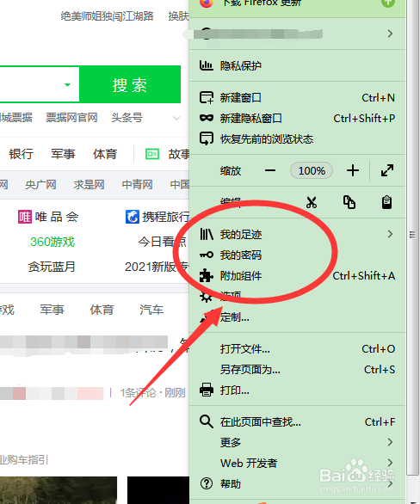Open 定制... customize entry
The height and width of the screenshot is (504, 420).
pyautogui.click(x=297, y=317)
